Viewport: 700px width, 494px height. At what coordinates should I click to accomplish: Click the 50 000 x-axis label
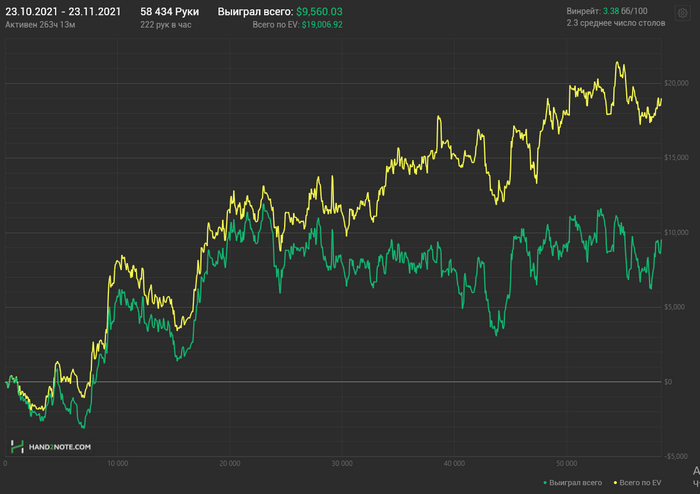tap(566, 464)
